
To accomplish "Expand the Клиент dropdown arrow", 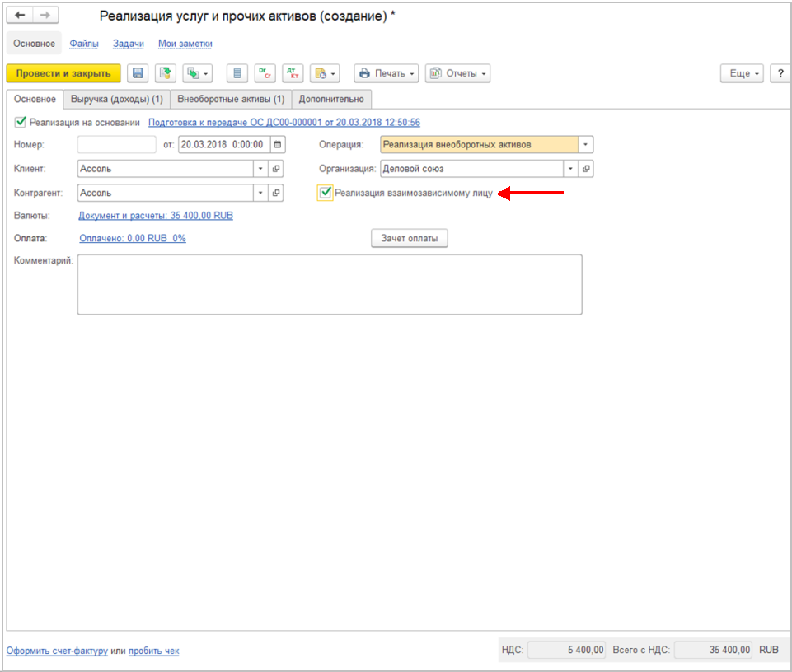I will (260, 169).
